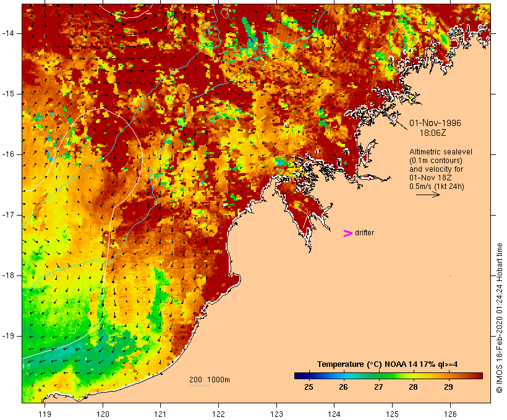Viewport: 507px width, 420px height.
Task: Click the velocity scale reference arrow
Action: tap(428, 195)
